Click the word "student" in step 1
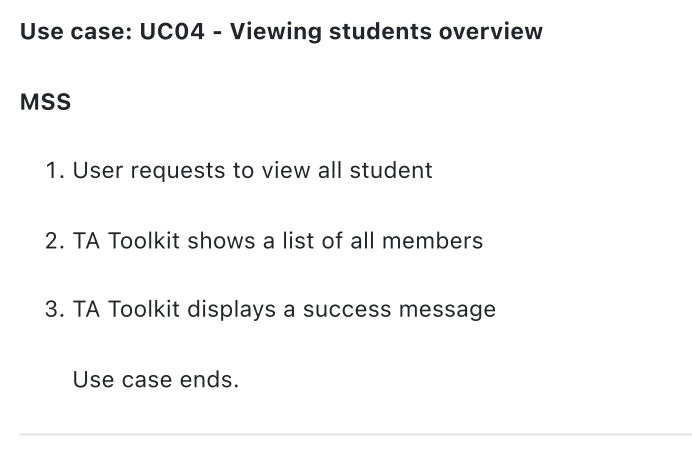Screen dimensions: 692x458 (391, 170)
